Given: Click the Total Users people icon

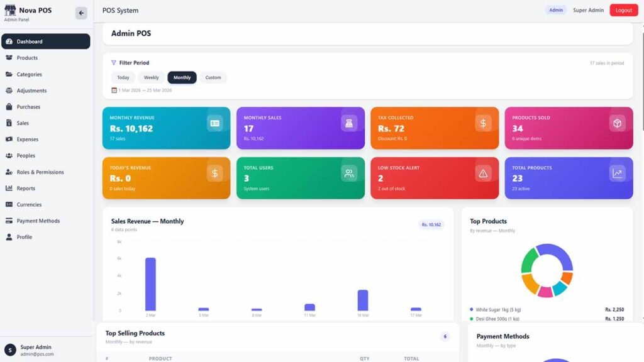Looking at the screenshot, I should 349,173.
